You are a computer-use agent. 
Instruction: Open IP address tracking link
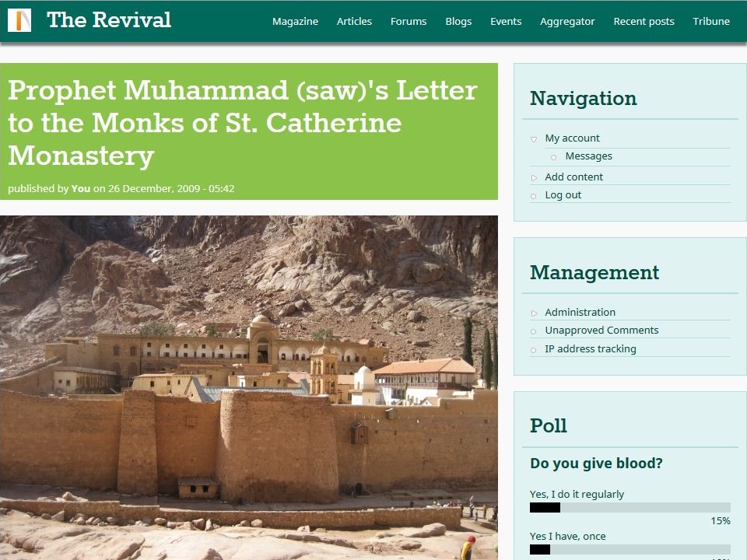(x=591, y=349)
